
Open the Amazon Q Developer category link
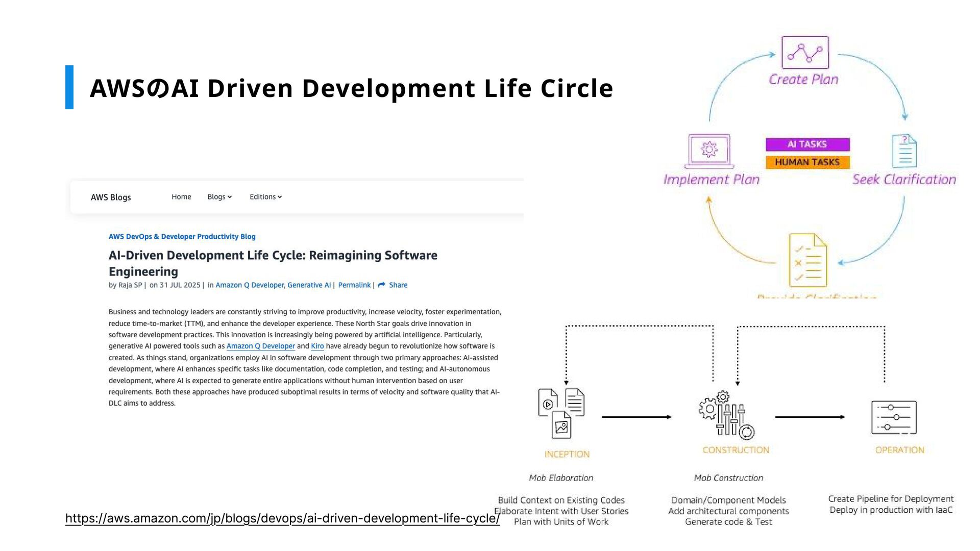coord(250,285)
